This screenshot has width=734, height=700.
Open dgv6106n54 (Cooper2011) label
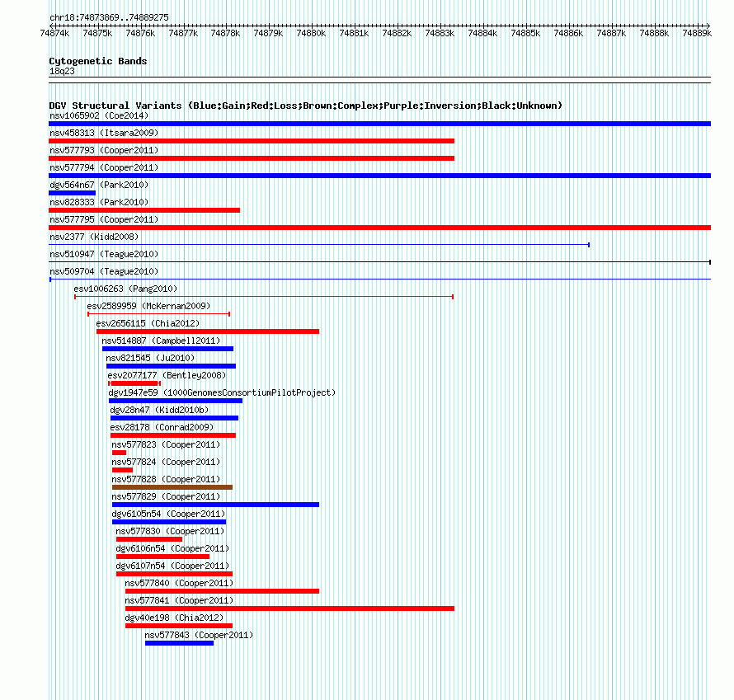tap(172, 548)
